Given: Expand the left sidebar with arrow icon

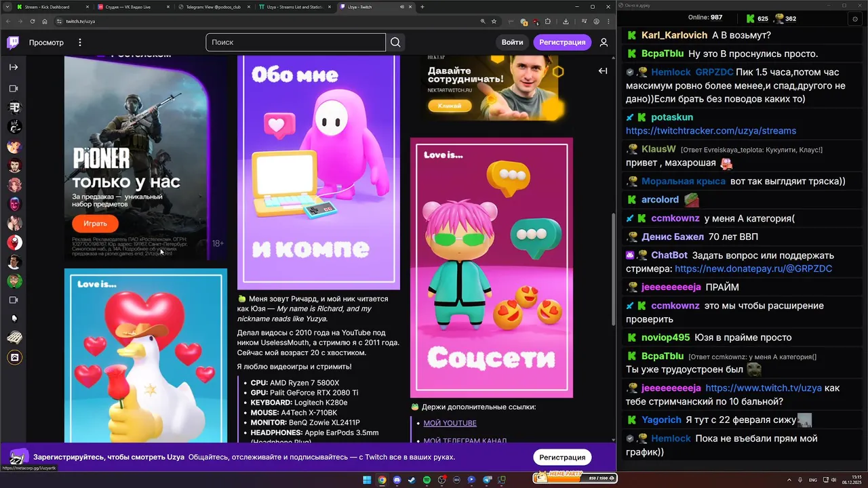Looking at the screenshot, I should coord(14,67).
